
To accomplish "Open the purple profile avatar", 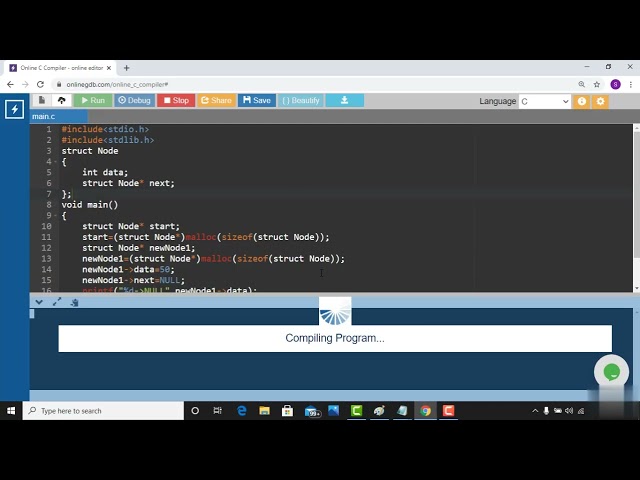I will 616,84.
